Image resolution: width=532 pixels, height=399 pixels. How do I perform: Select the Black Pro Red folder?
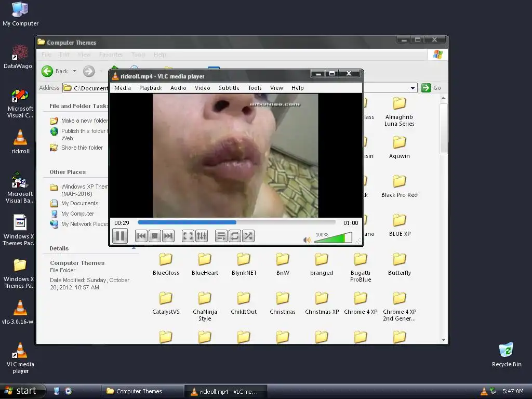tap(400, 187)
